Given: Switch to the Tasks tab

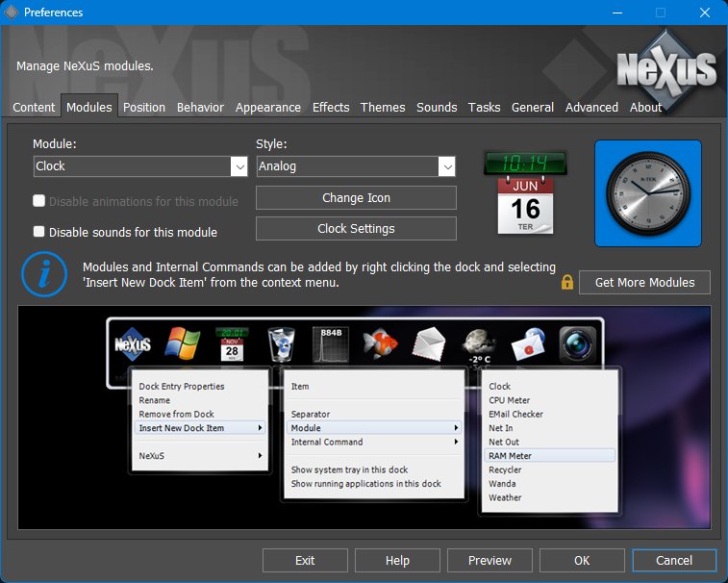Looking at the screenshot, I should 484,108.
